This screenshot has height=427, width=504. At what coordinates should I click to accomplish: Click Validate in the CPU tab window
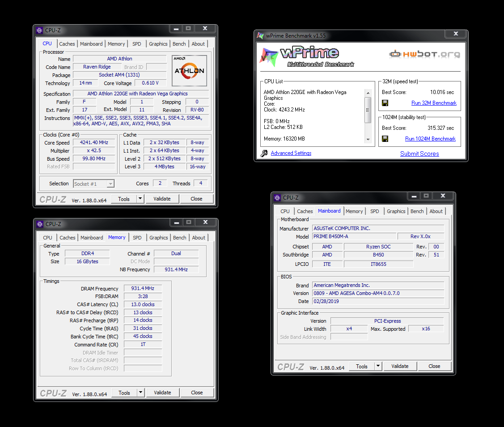[162, 199]
